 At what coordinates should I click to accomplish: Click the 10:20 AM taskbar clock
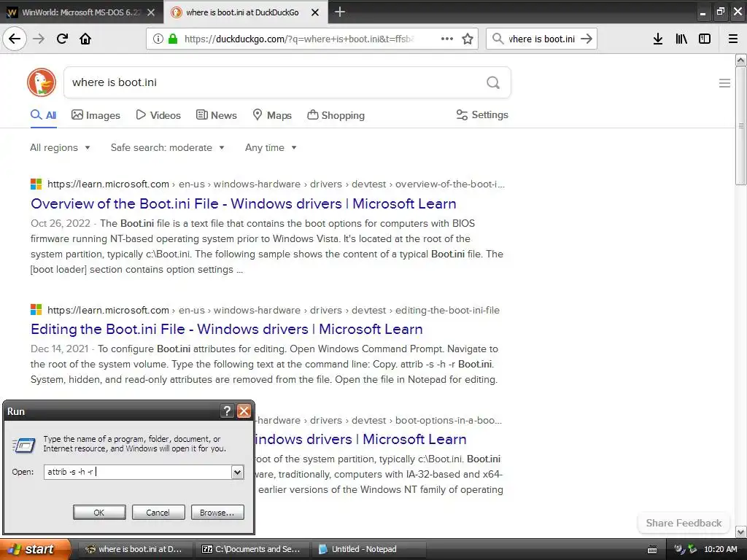720,549
